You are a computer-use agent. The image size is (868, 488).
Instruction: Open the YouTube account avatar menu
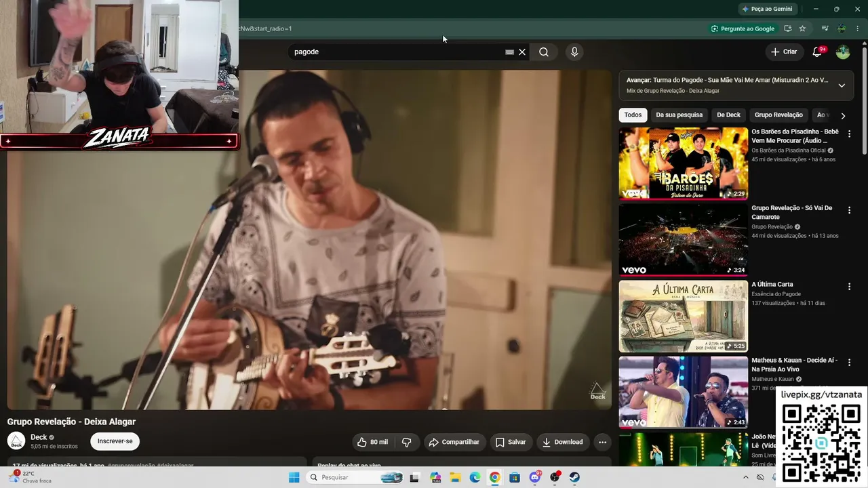tap(843, 52)
